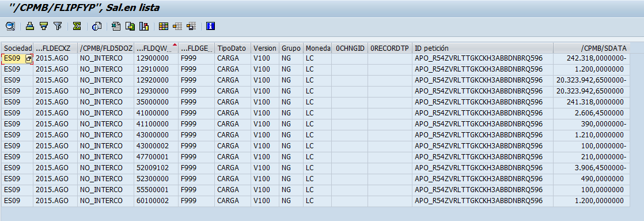Click the TipoDato column header
The image size is (644, 221).
(233, 48)
